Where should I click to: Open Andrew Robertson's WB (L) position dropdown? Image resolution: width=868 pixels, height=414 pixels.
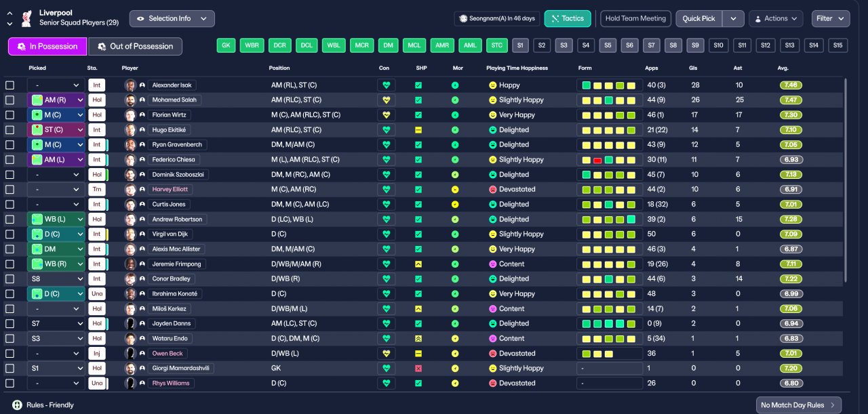pyautogui.click(x=56, y=220)
